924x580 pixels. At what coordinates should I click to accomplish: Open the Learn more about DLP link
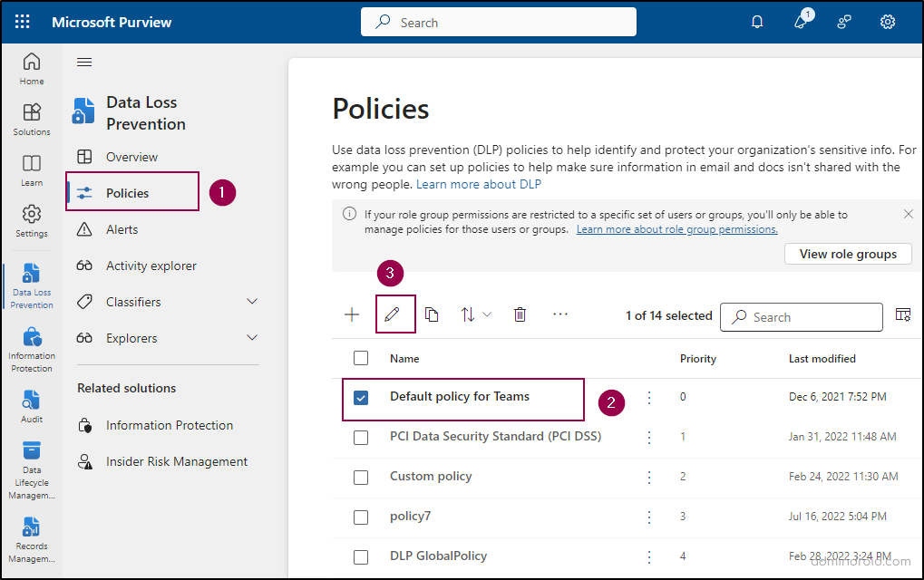[479, 184]
